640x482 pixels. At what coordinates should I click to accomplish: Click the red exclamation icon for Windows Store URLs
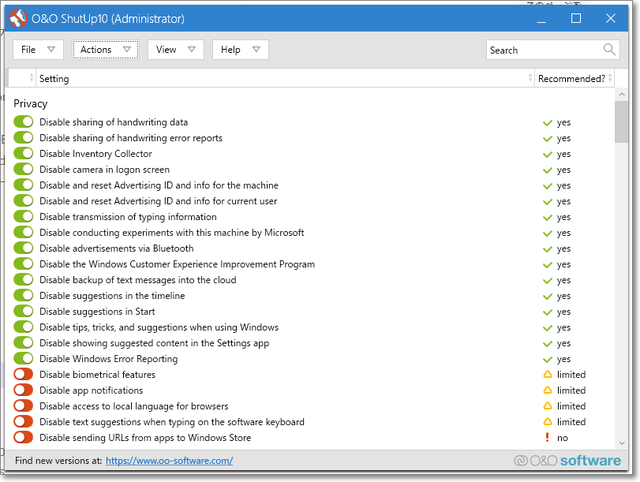click(546, 438)
